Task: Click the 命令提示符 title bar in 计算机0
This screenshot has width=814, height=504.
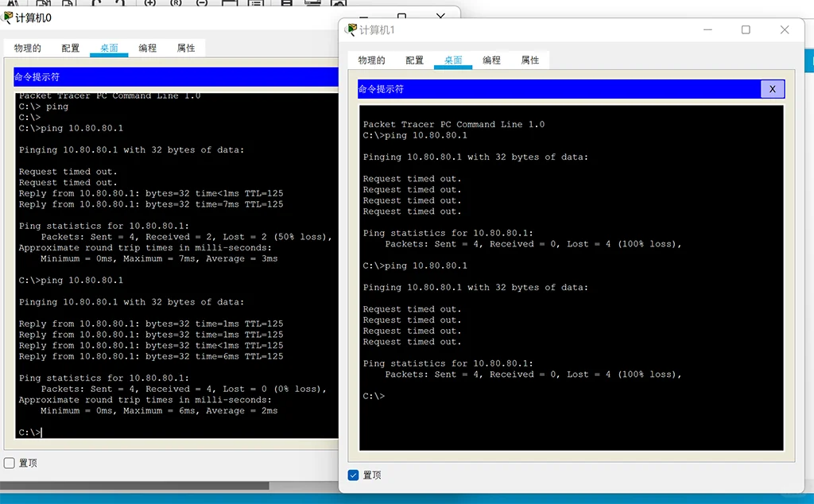Action: tap(176, 77)
